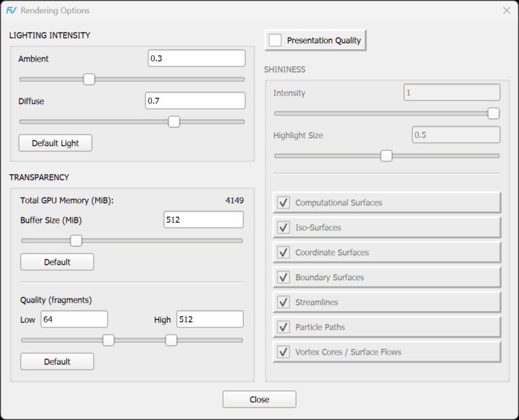
Task: Toggle the Coordinate Surfaces checkbox
Action: (283, 253)
